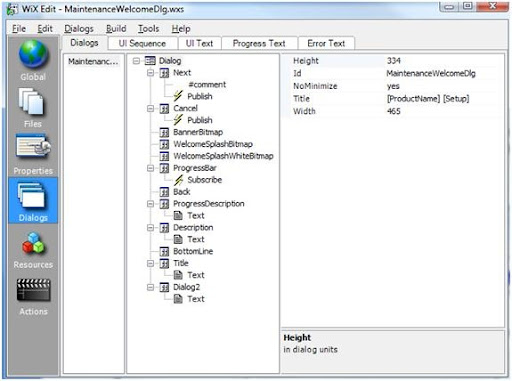Switch to the Progress Text tab

tap(259, 43)
